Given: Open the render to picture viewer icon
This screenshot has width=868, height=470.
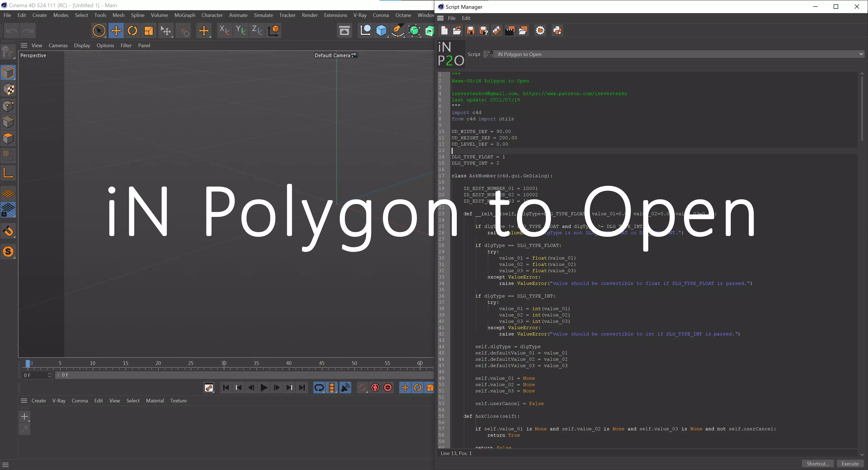Looking at the screenshot, I should click(x=344, y=31).
